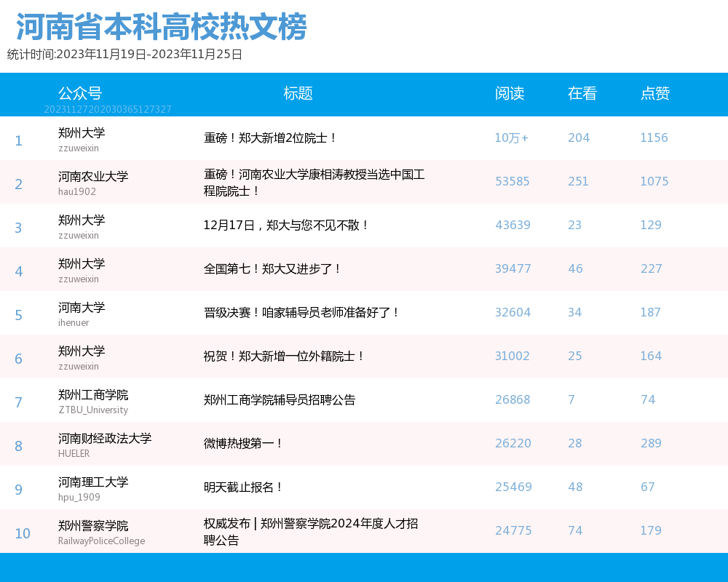
Task: Click read count 26220
Action: (x=513, y=443)
